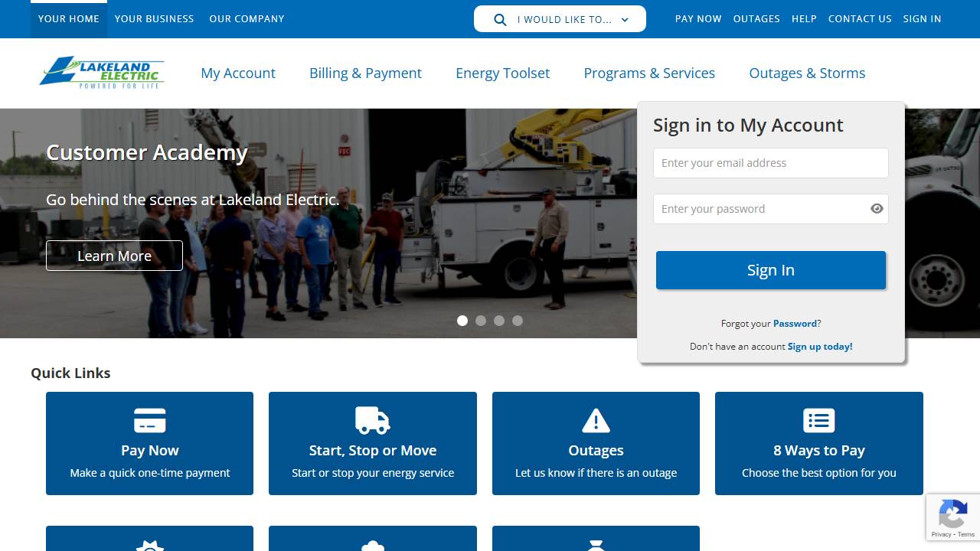Open the Programs & Services menu
Image resolution: width=980 pixels, height=551 pixels.
click(649, 73)
